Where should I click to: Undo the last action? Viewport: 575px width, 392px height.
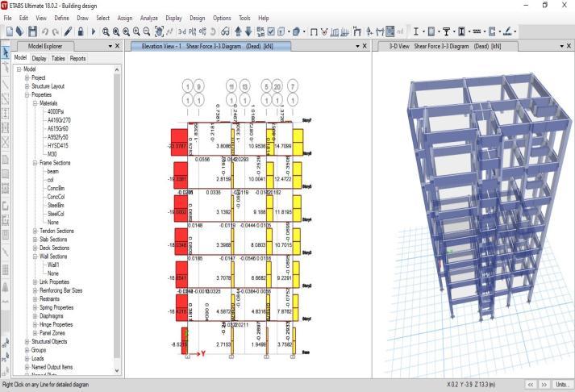pyautogui.click(x=45, y=32)
